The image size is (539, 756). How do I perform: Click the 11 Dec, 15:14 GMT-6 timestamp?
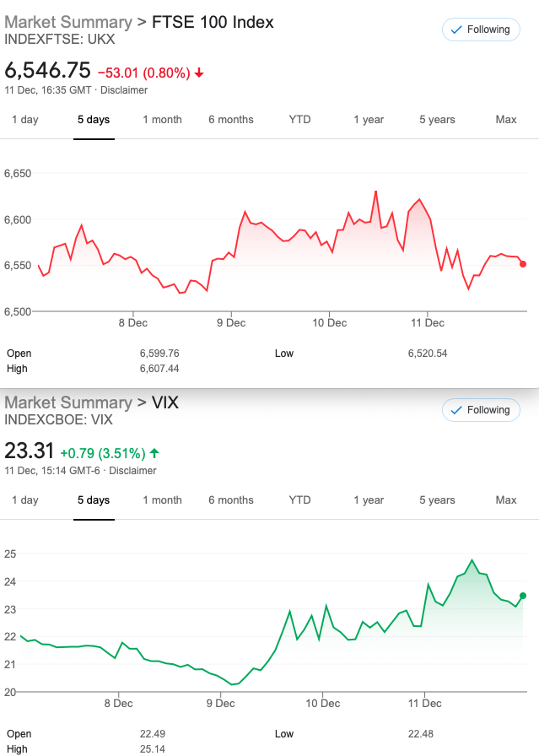[x=52, y=471]
